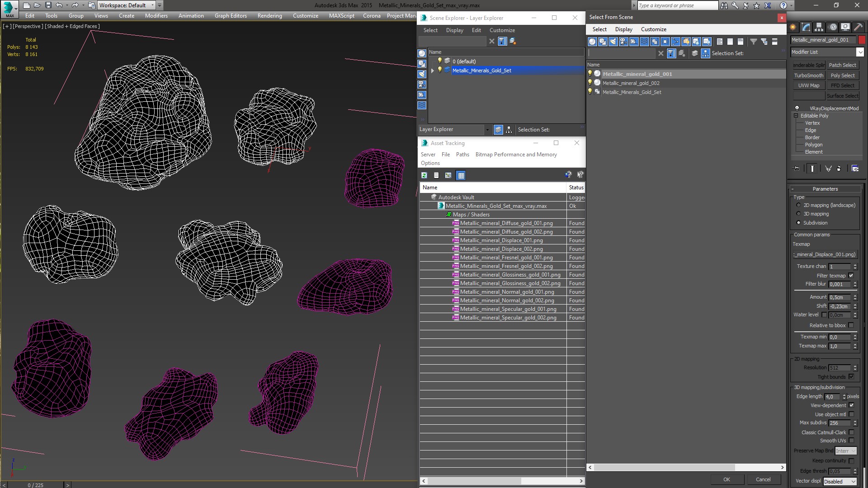Open the Rendering menu
The height and width of the screenshot is (488, 868).
point(269,16)
